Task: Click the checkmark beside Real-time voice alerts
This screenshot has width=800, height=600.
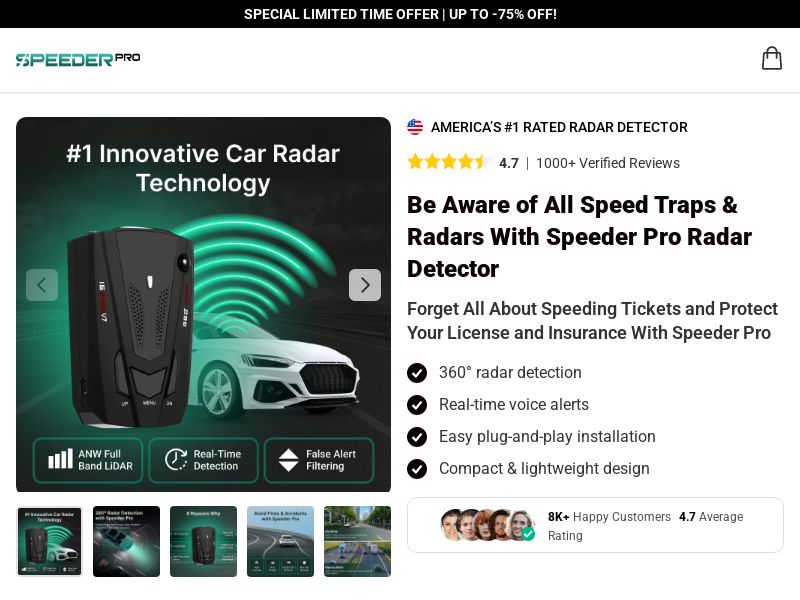Action: pyautogui.click(x=417, y=405)
